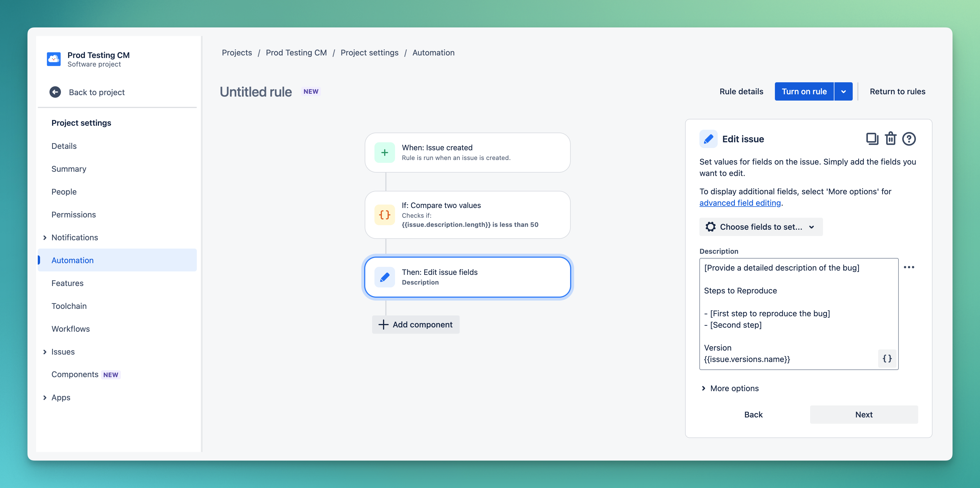980x488 pixels.
Task: Click the {} icon on the If condition
Action: (x=385, y=215)
